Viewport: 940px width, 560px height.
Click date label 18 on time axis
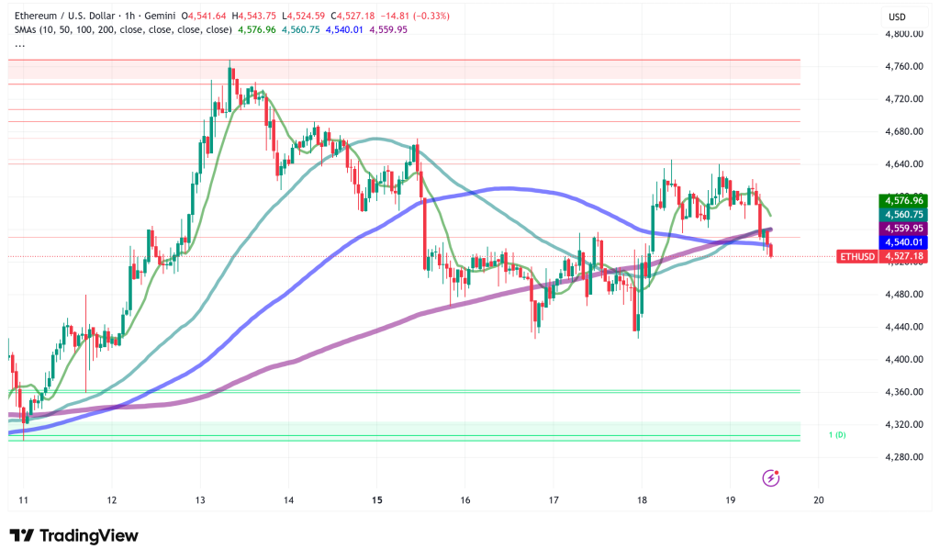coord(642,500)
